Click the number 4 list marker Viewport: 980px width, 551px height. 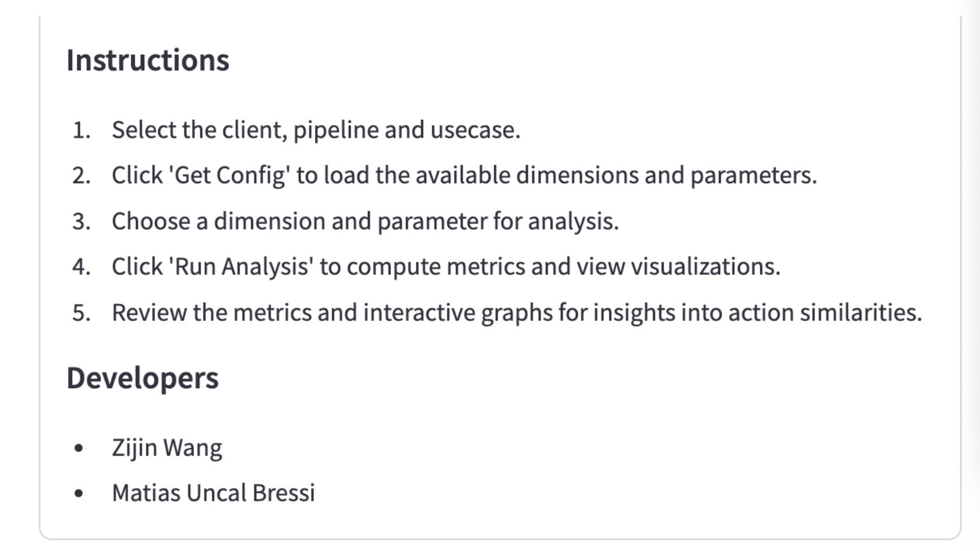point(81,267)
